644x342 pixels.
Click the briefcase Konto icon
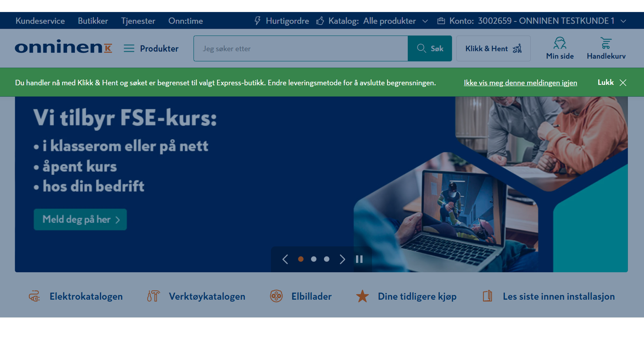441,21
